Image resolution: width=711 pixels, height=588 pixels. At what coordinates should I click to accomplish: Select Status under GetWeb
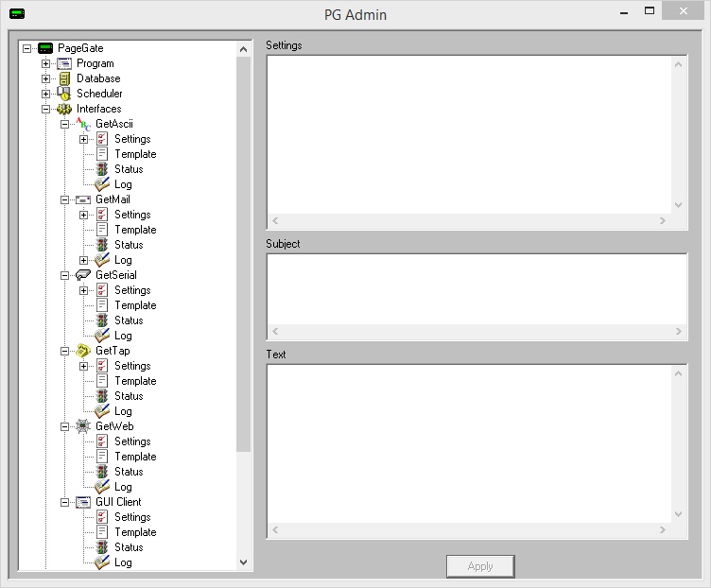[129, 472]
